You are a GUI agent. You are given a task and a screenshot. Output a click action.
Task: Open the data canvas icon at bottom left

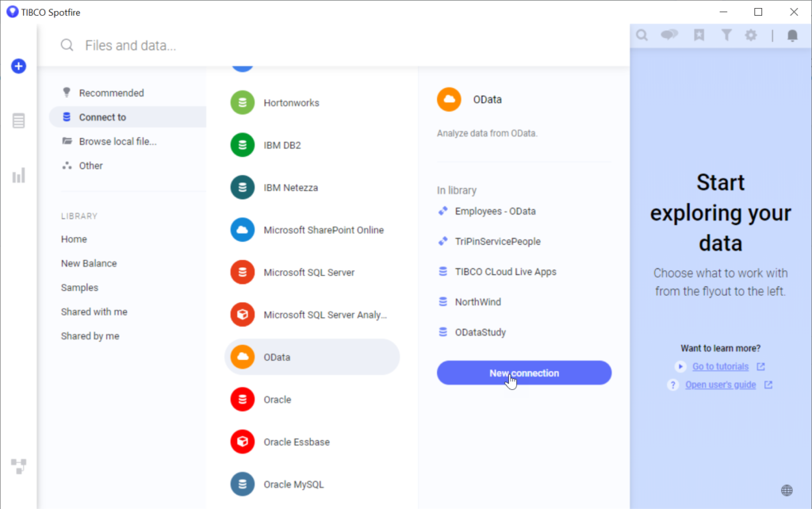(18, 465)
